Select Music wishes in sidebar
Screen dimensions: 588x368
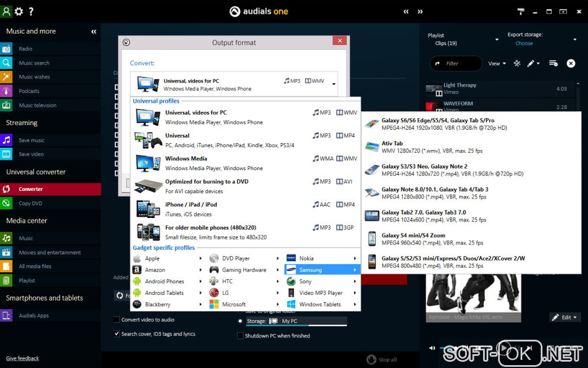pos(50,77)
